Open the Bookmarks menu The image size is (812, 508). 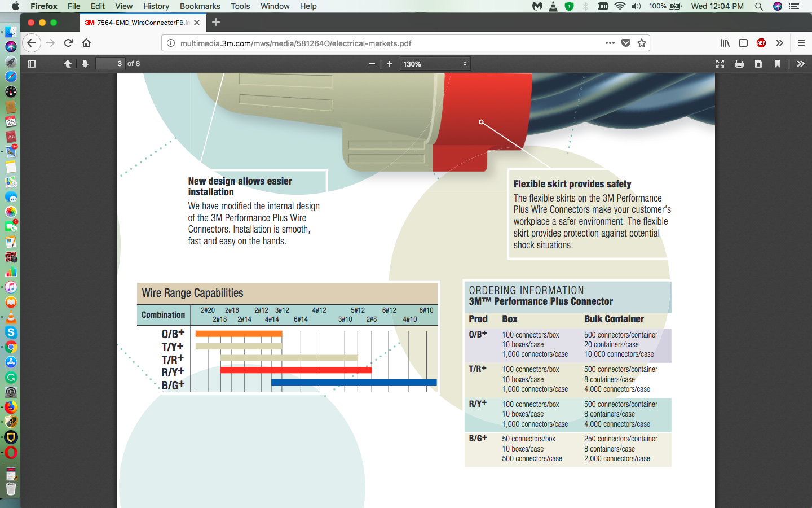pos(200,6)
